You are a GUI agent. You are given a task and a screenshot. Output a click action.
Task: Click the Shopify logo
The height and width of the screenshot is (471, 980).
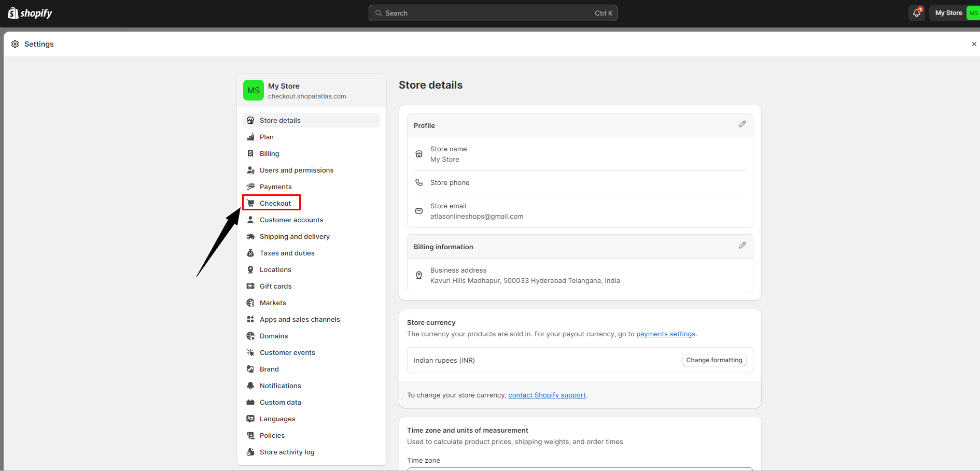tap(30, 13)
